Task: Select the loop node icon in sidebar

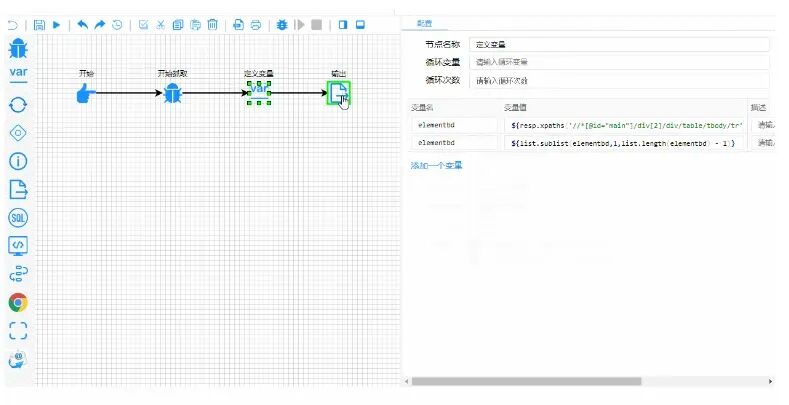Action: pyautogui.click(x=18, y=104)
